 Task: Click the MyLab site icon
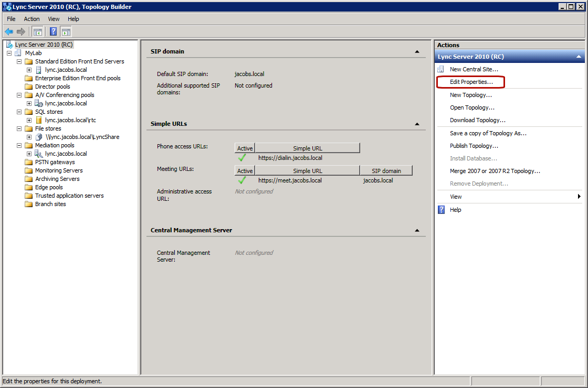tap(18, 53)
